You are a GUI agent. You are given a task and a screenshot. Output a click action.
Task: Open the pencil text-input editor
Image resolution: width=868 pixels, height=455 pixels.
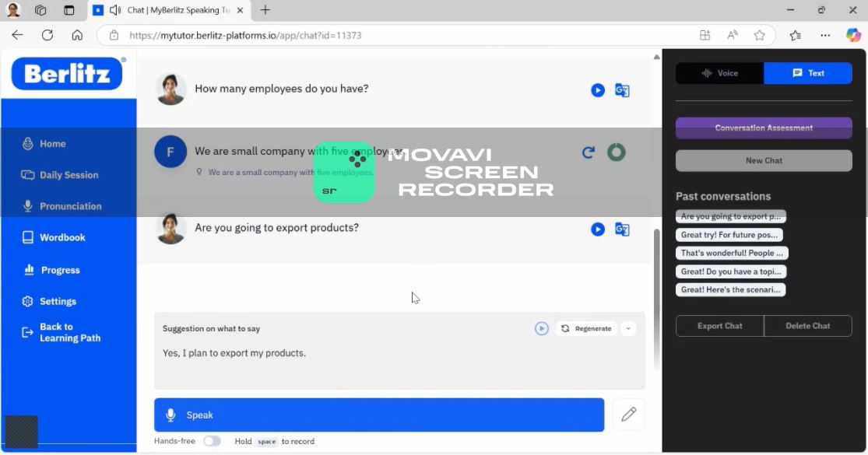[x=629, y=414]
